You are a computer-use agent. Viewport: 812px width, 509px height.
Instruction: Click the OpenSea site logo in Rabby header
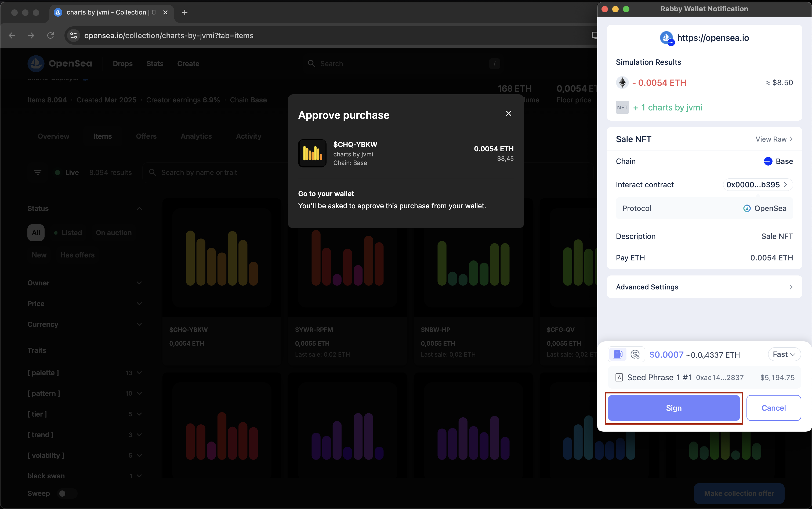tap(666, 38)
